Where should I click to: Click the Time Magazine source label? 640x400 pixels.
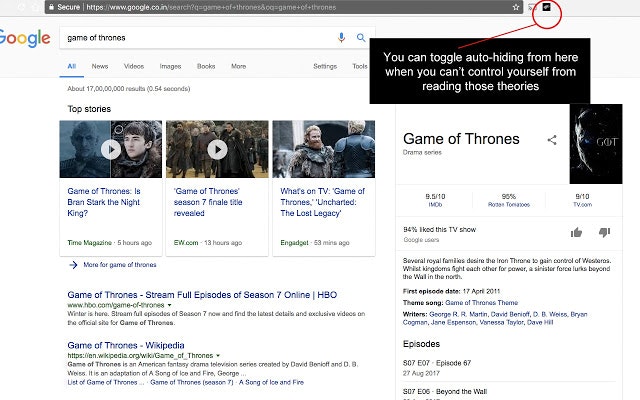[89, 243]
